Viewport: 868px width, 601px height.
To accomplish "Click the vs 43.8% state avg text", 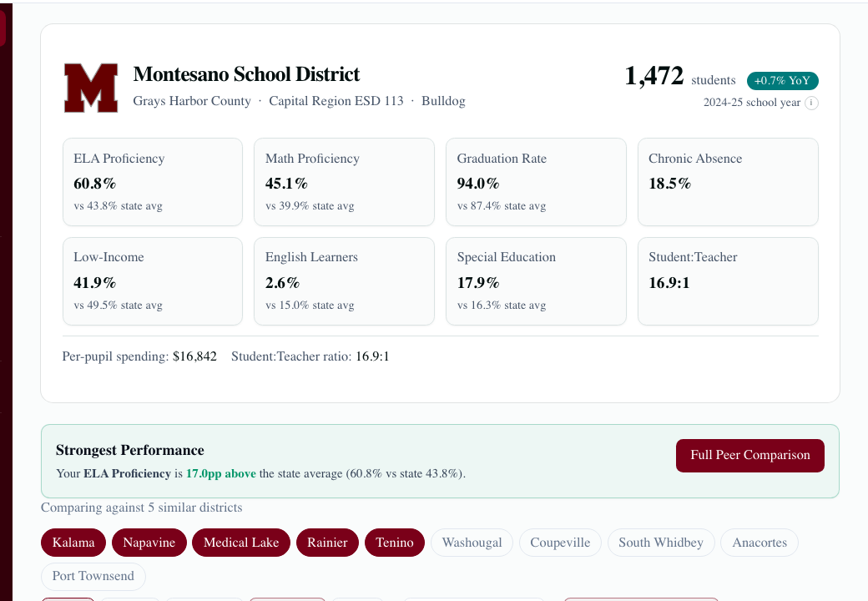I will pyautogui.click(x=118, y=206).
